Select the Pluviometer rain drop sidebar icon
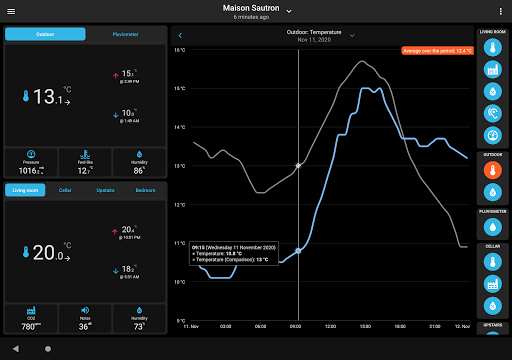512x360 pixels. (493, 227)
